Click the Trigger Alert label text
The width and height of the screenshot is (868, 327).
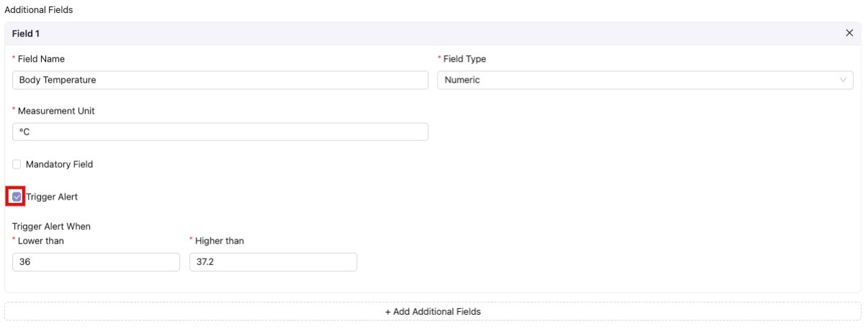[x=52, y=197]
